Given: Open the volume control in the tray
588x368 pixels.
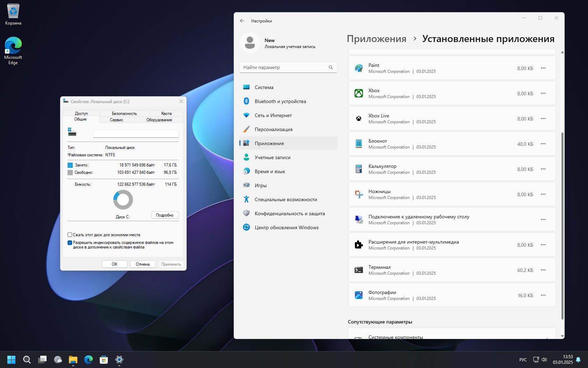Looking at the screenshot, I should (x=544, y=360).
